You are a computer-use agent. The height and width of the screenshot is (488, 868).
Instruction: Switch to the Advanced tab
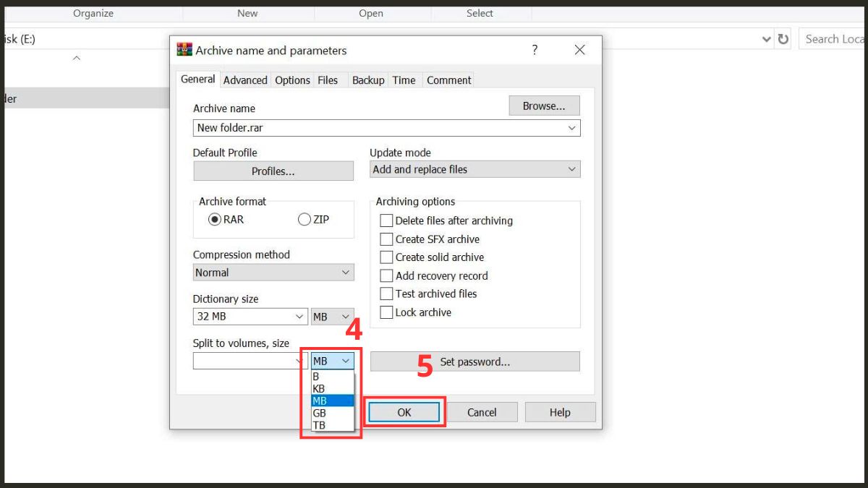point(245,80)
